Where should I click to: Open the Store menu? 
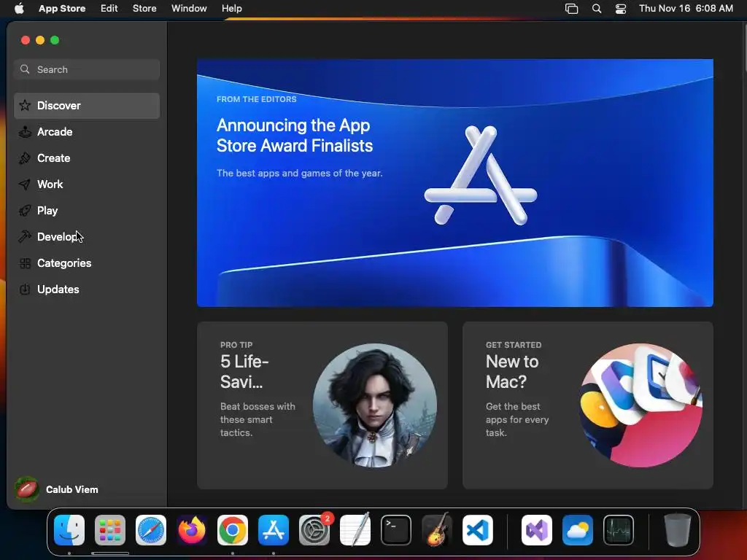[x=144, y=8]
